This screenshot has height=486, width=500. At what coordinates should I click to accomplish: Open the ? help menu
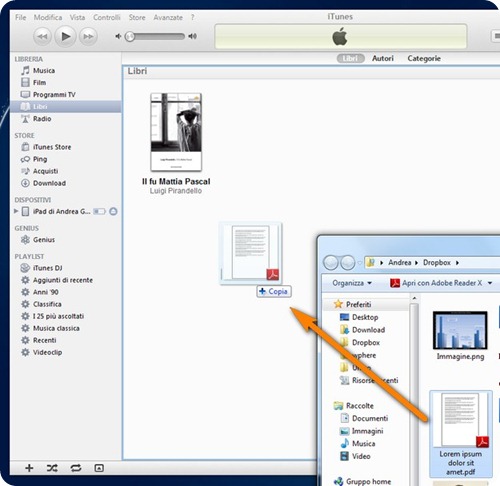click(x=192, y=17)
